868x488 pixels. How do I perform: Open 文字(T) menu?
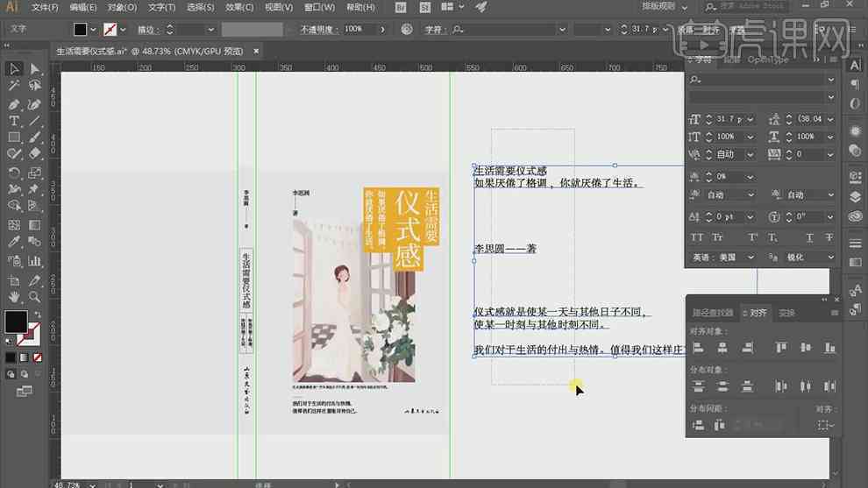click(x=161, y=7)
